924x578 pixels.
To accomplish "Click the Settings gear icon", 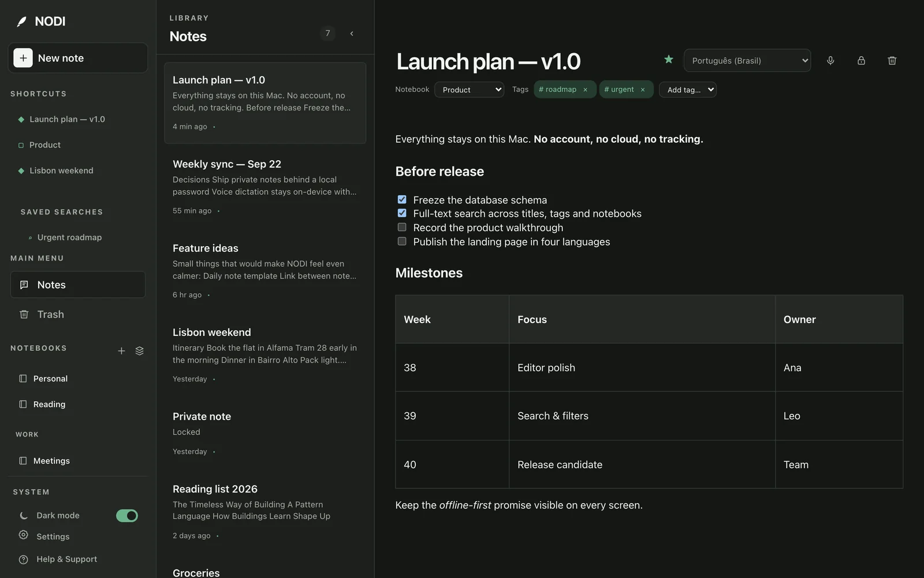I will [23, 535].
